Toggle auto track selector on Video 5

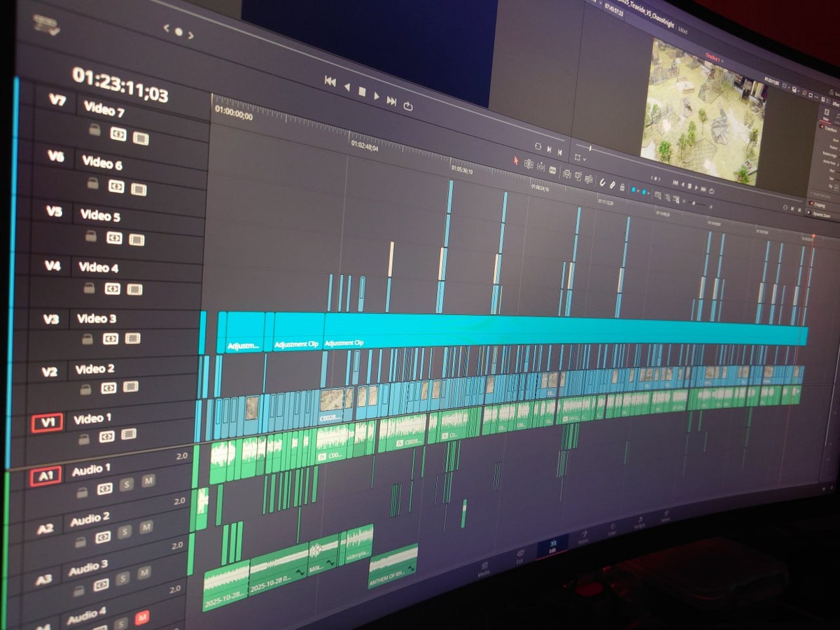click(114, 238)
